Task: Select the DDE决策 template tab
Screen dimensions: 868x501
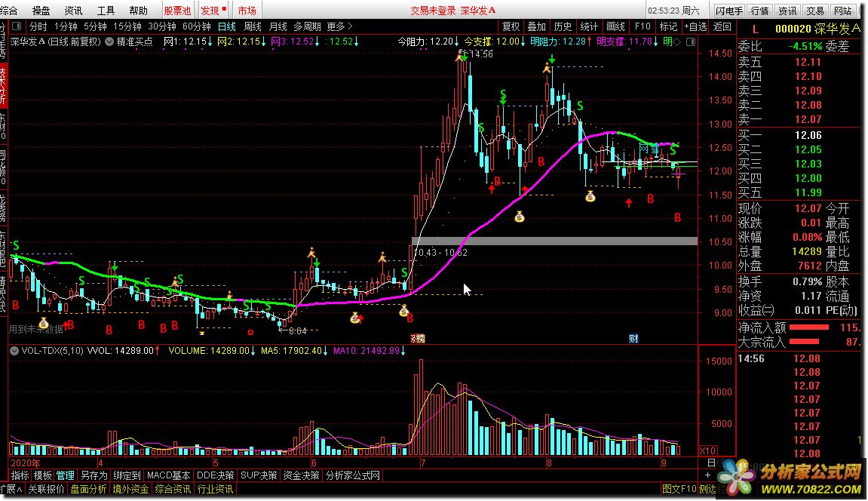Action: [x=216, y=475]
